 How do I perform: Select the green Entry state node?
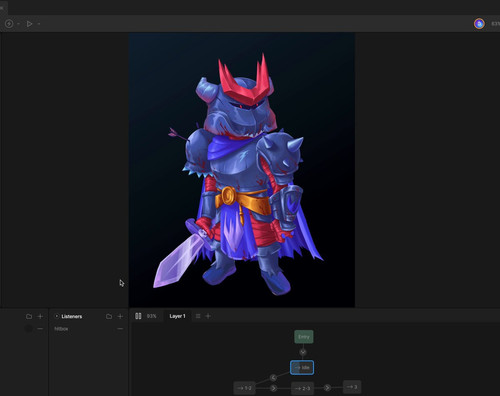(304, 337)
